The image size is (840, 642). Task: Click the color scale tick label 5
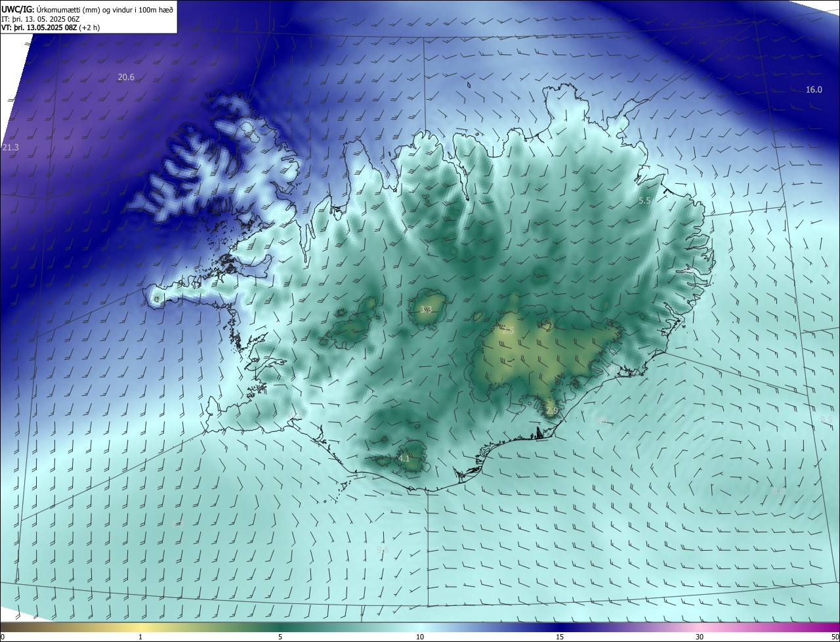pyautogui.click(x=280, y=637)
